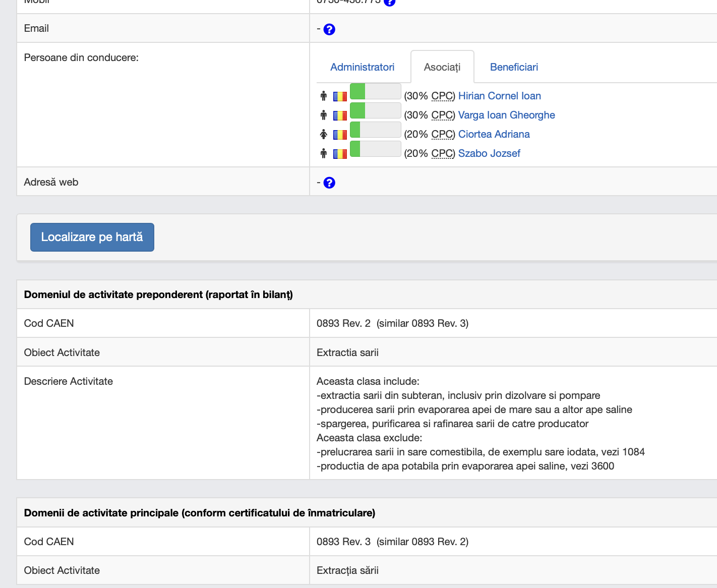Switch to the Administratori tab
Image resolution: width=717 pixels, height=588 pixels.
point(362,67)
